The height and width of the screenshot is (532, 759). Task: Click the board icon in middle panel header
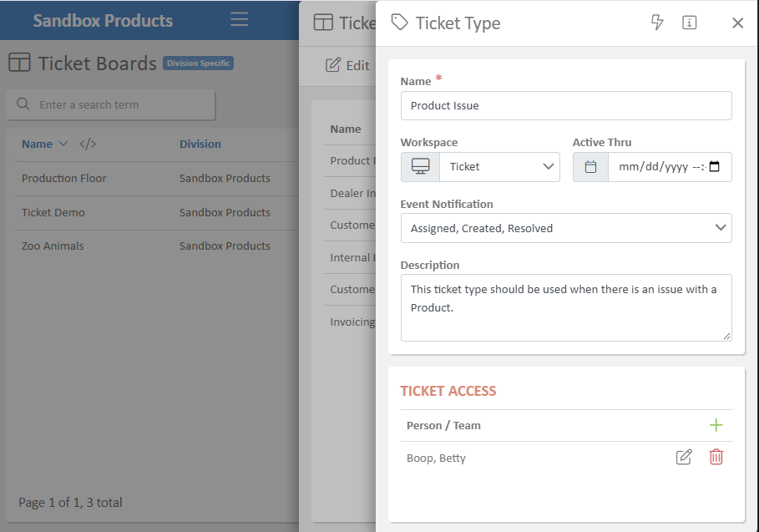[323, 23]
